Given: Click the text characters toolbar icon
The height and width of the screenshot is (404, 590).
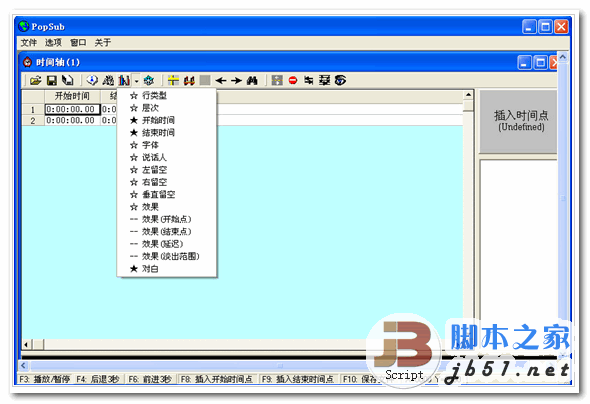Looking at the screenshot, I should click(108, 80).
